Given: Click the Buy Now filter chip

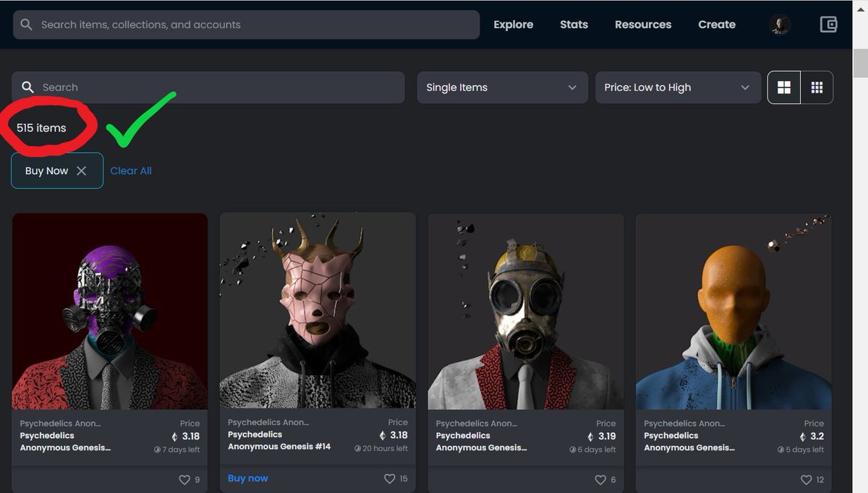Looking at the screenshot, I should [x=57, y=171].
